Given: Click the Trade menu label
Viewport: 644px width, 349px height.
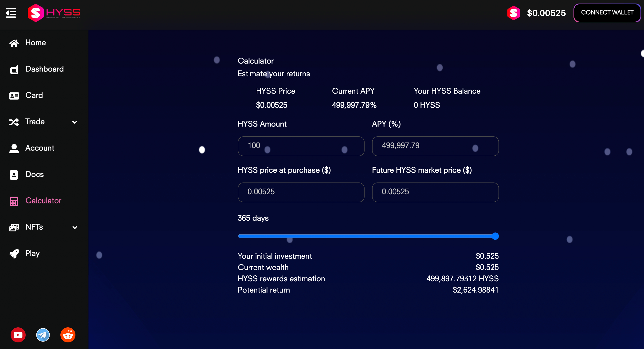Looking at the screenshot, I should (35, 122).
